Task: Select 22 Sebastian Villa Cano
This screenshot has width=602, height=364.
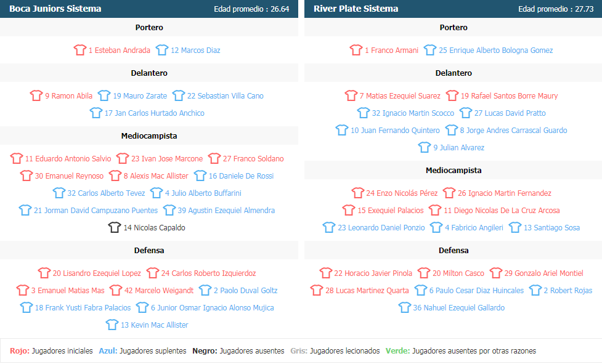Action: coord(226,96)
